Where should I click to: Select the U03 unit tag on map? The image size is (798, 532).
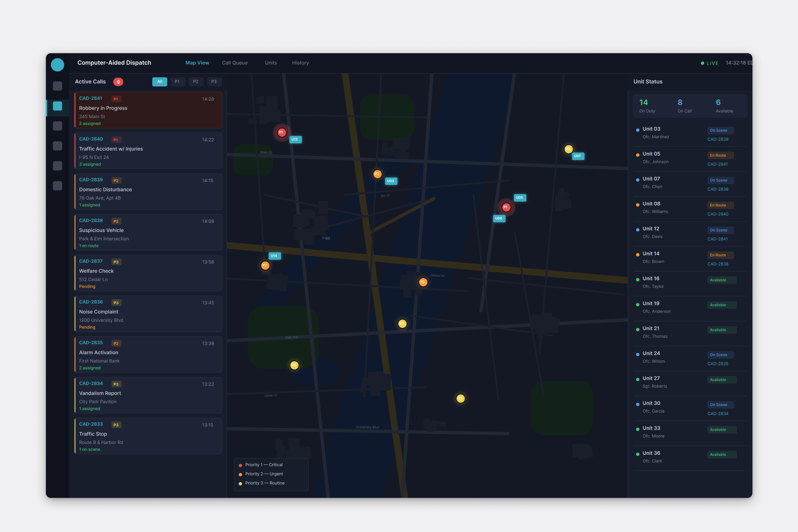(391, 181)
